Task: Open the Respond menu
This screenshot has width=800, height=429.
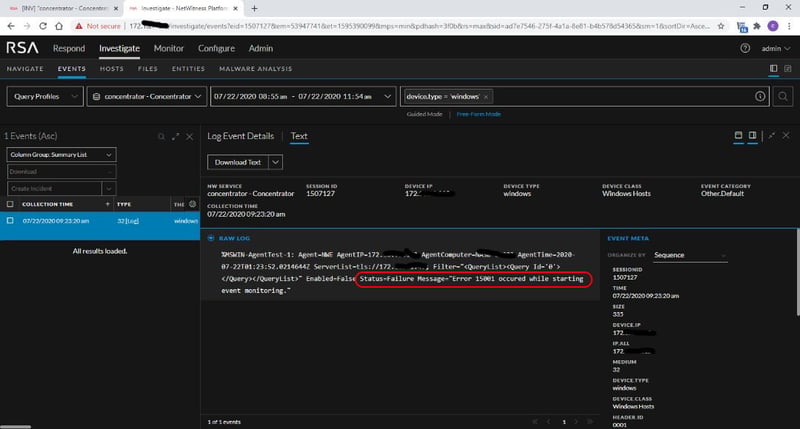Action: pyautogui.click(x=69, y=48)
